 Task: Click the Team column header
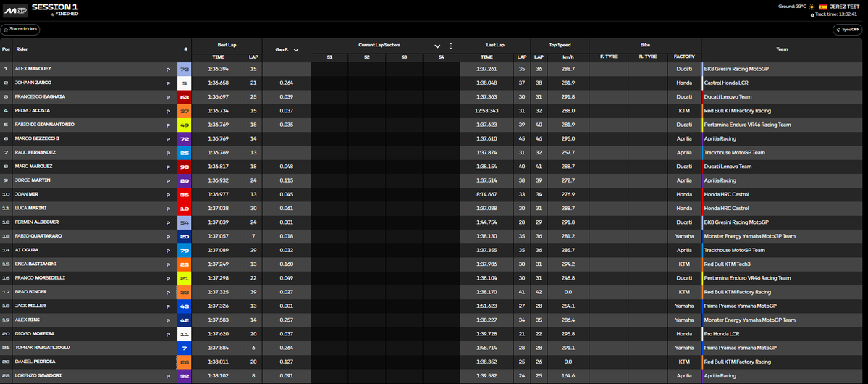click(782, 49)
